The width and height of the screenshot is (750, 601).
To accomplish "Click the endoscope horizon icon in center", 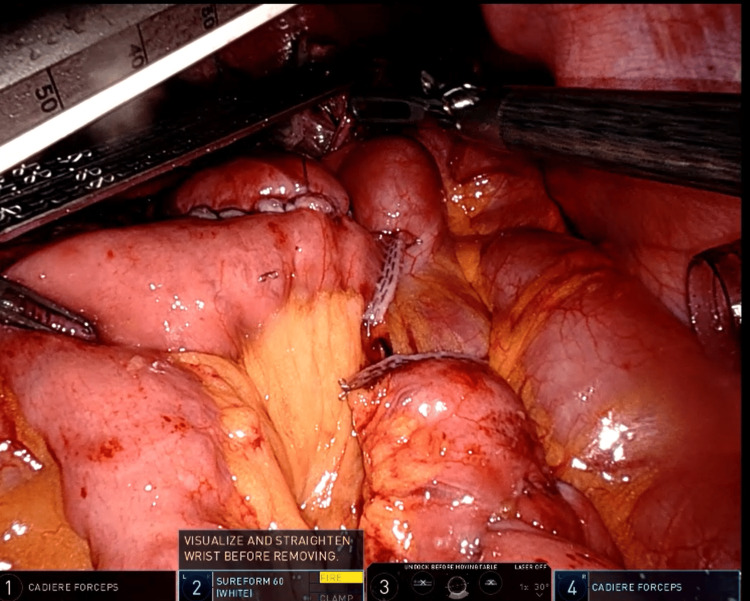I will [457, 585].
